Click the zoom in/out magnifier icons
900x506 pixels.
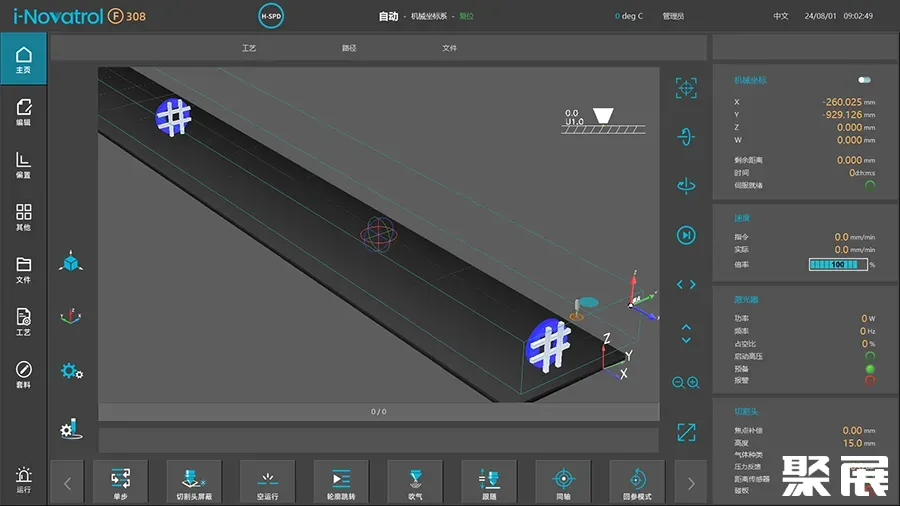click(x=686, y=383)
